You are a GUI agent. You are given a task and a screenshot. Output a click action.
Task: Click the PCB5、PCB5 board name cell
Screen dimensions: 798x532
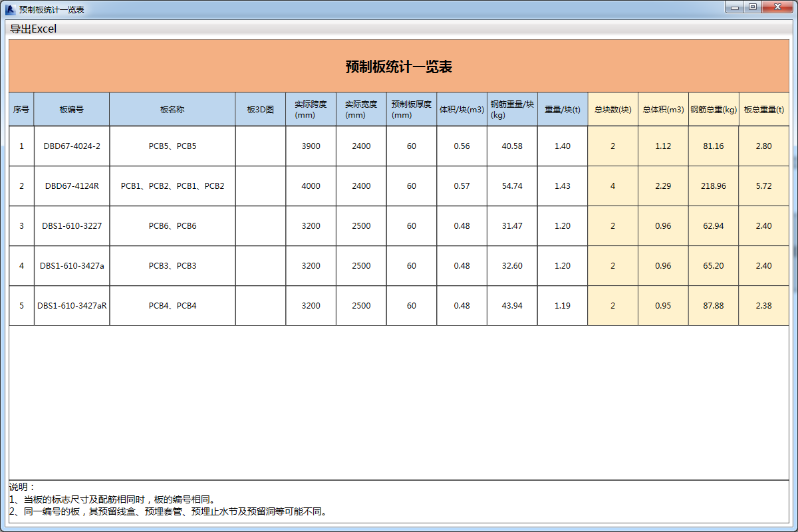point(172,146)
